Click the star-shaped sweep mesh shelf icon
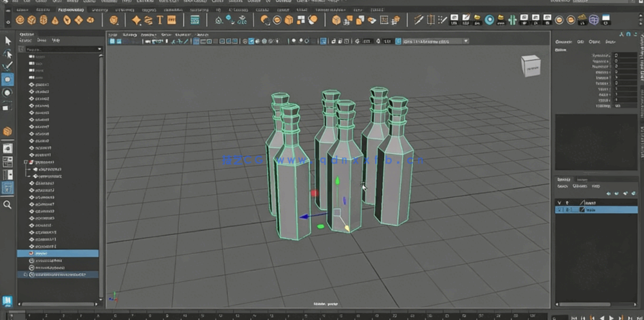 tap(136, 20)
